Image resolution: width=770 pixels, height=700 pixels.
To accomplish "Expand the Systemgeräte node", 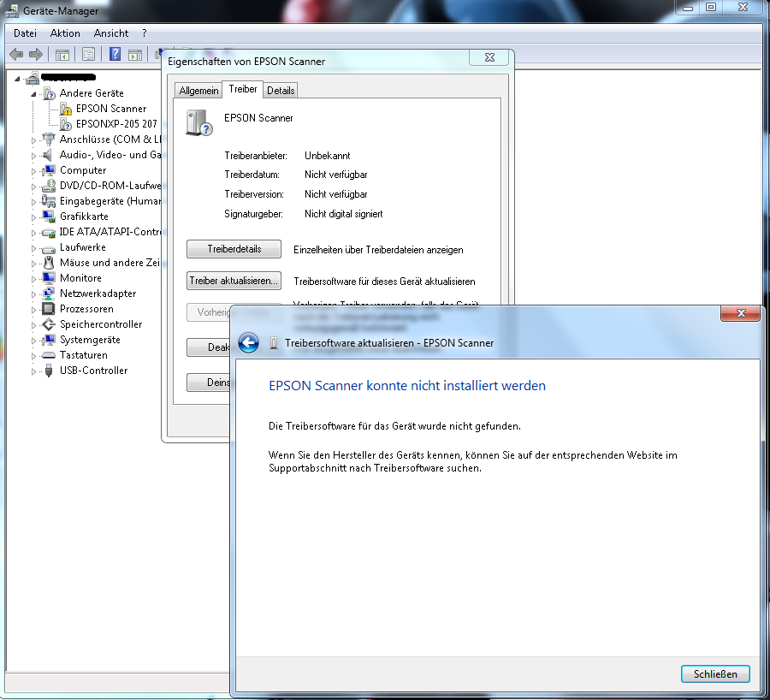I will 33,341.
